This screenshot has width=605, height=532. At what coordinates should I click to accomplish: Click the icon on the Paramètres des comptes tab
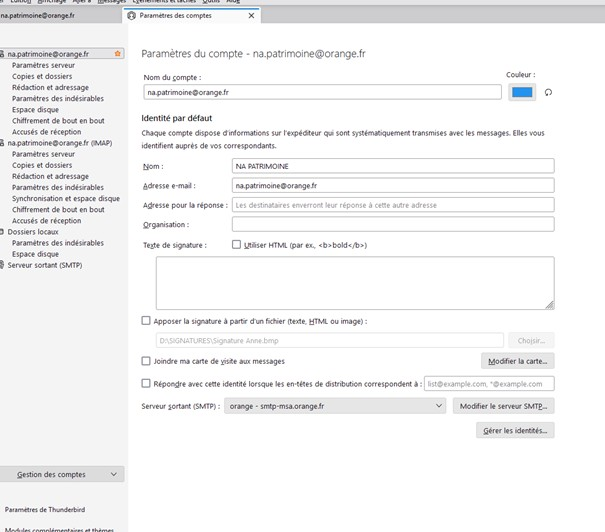click(132, 15)
